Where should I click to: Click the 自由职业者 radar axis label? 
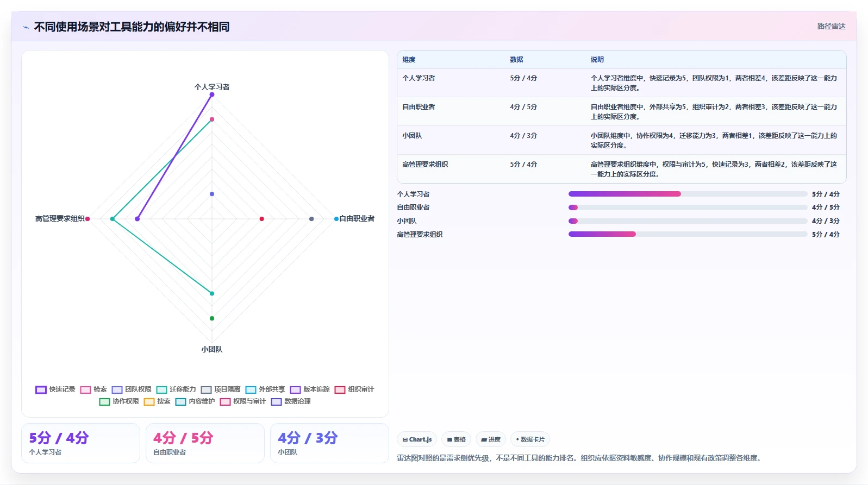click(357, 218)
